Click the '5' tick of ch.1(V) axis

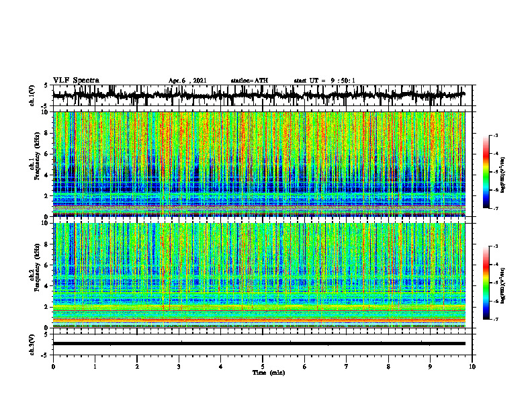[47, 86]
